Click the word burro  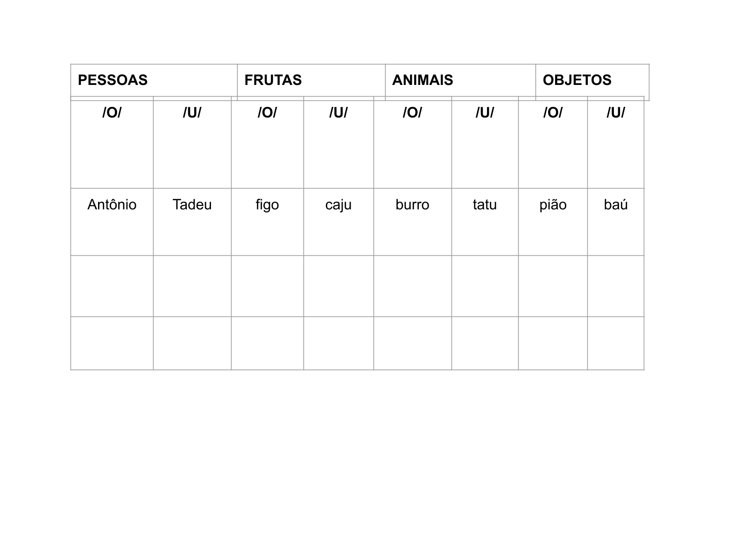click(x=412, y=205)
